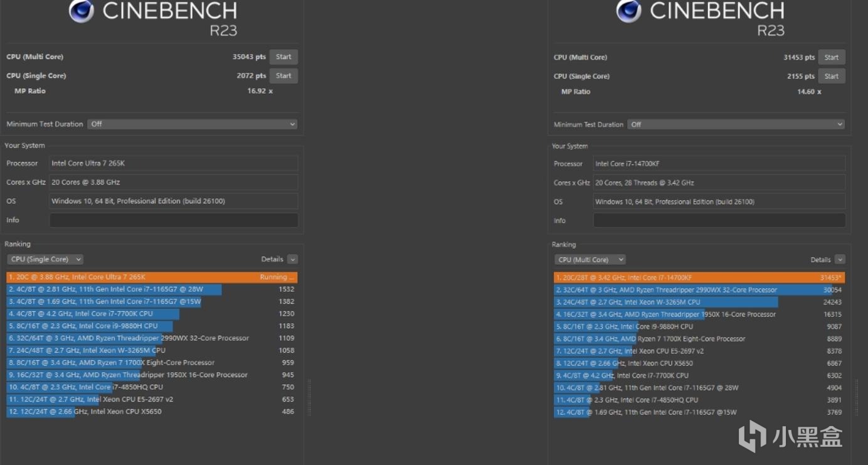
Task: Click the Info field in Ultra 7 265K window
Action: (x=174, y=220)
